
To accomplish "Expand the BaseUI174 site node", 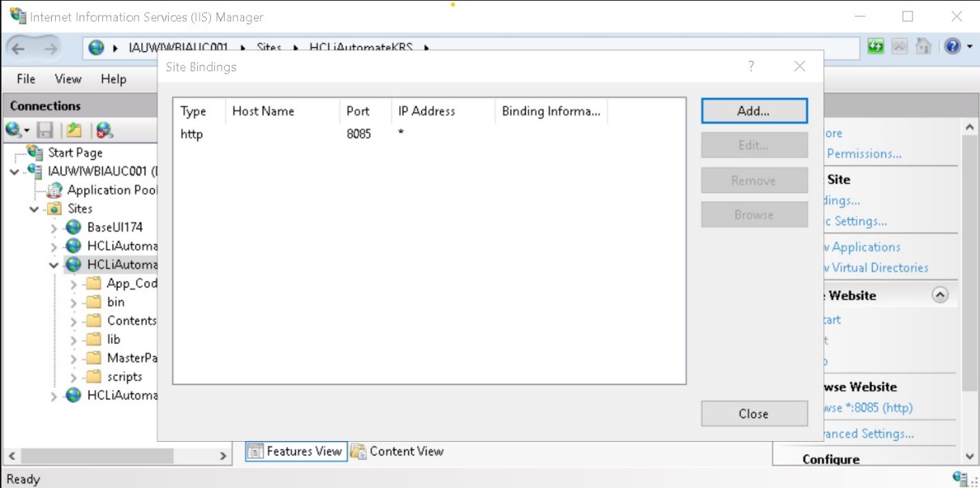I will click(54, 228).
